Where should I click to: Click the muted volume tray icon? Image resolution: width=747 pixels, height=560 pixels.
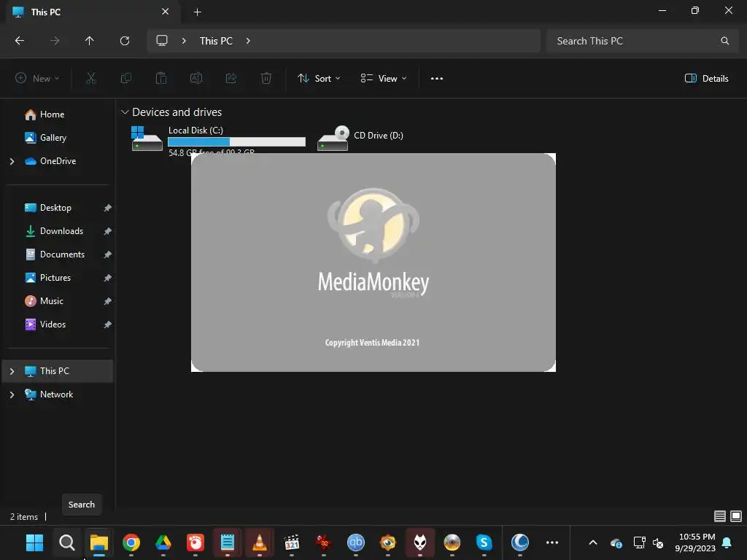point(658,542)
